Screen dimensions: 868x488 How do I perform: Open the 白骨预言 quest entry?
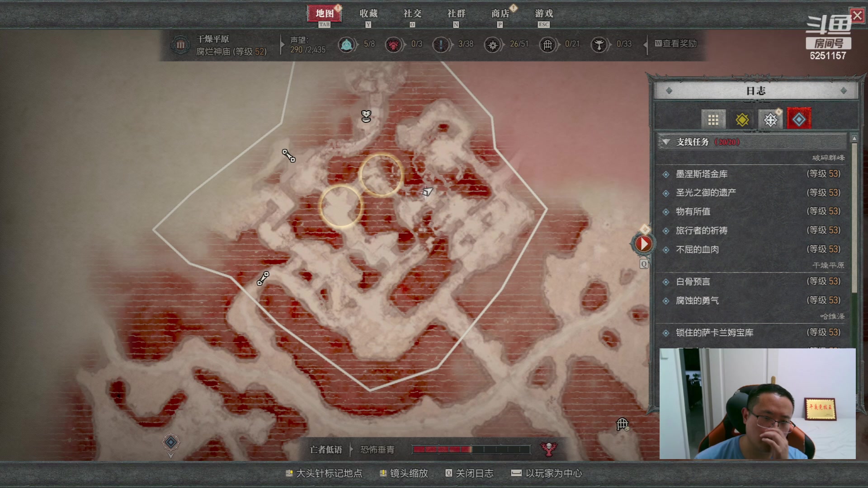[x=693, y=282]
